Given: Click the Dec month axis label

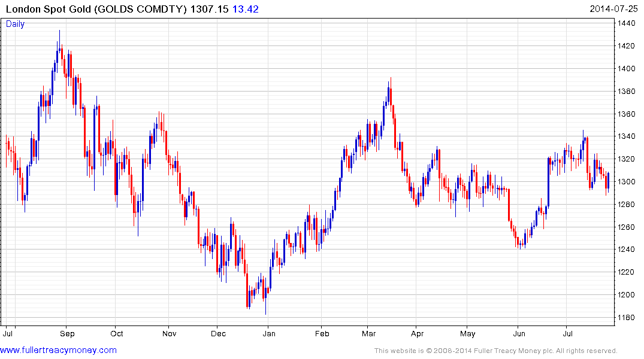Looking at the screenshot, I should [x=219, y=333].
